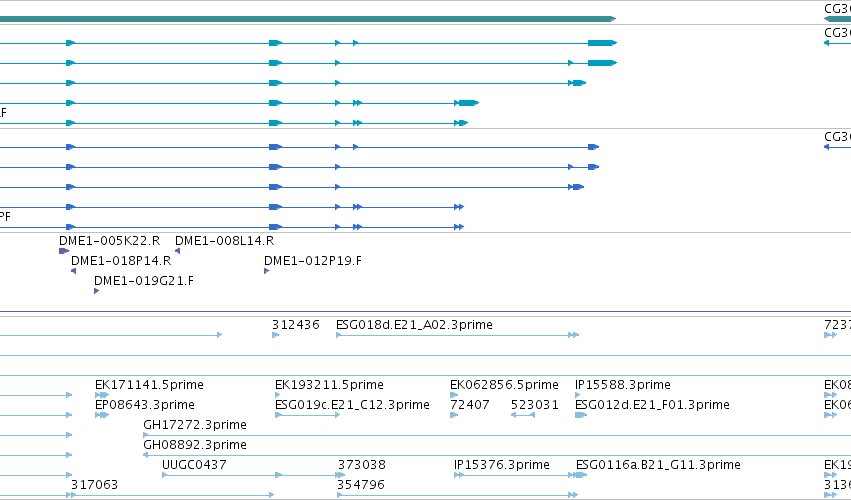The height and width of the screenshot is (500, 851).
Task: Pick the DME1-012P19.F label
Action: tap(313, 261)
